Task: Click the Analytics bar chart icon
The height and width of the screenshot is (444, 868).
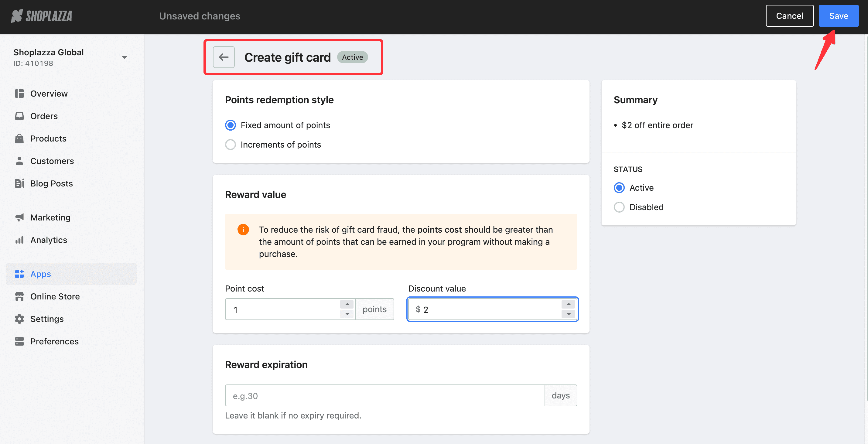Action: 19,240
